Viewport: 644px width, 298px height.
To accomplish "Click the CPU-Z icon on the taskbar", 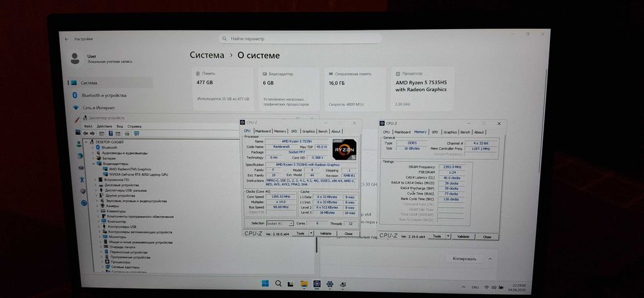I will coord(317,284).
